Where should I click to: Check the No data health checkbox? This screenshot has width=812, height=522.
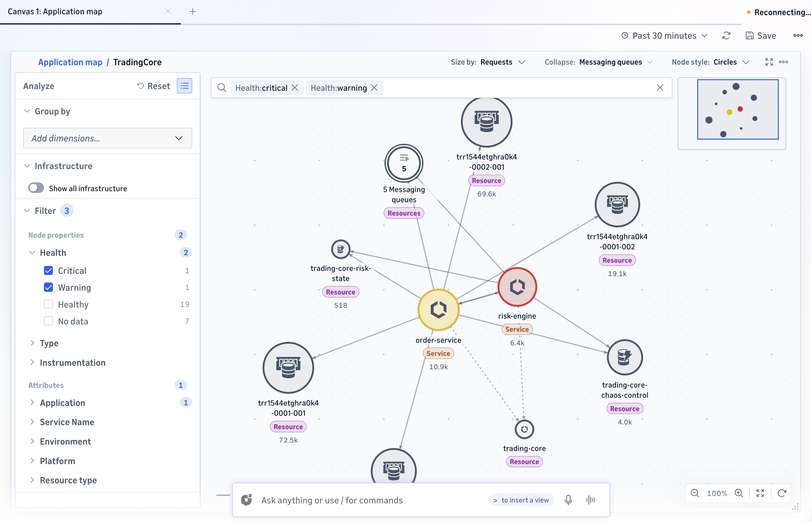click(x=49, y=321)
